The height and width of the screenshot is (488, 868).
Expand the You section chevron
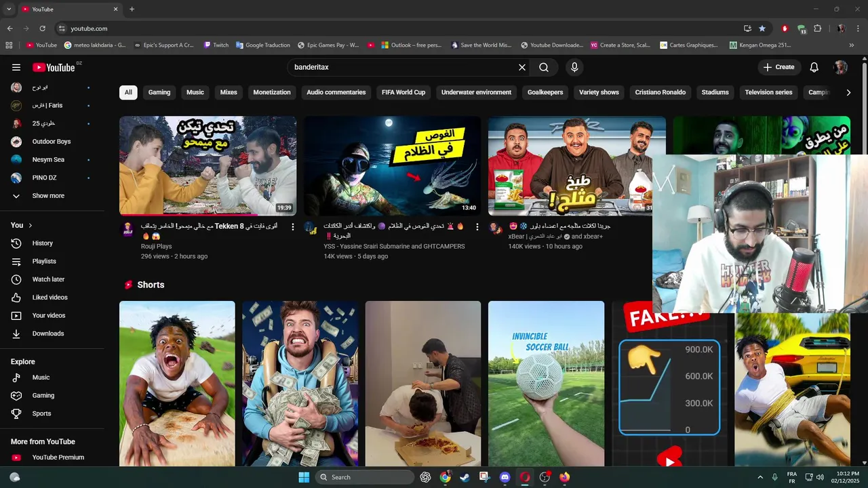tap(31, 225)
